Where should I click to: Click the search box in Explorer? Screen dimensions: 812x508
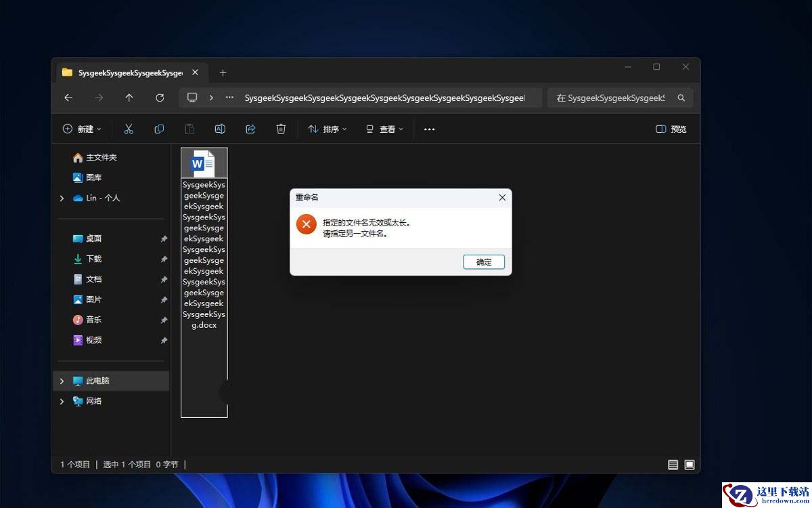pos(620,98)
